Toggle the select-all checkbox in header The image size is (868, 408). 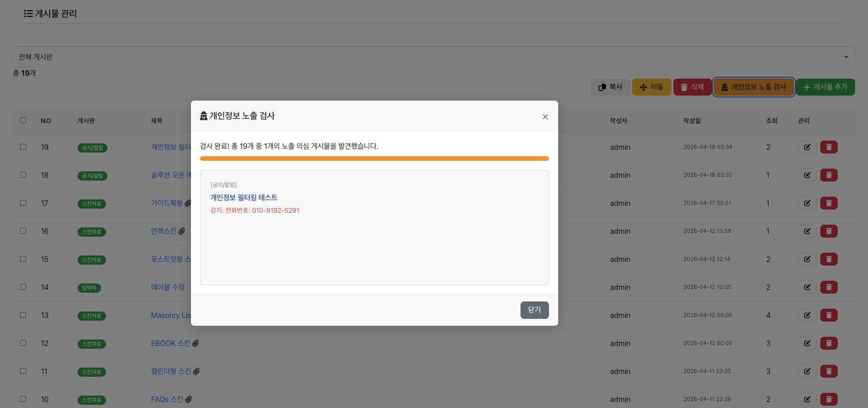pos(23,120)
